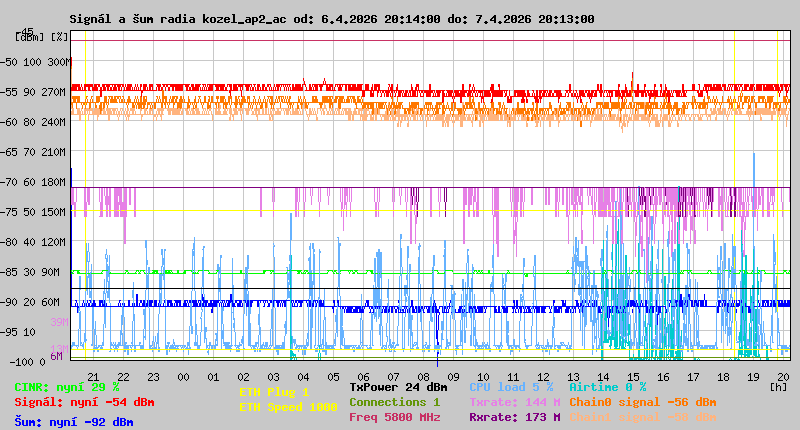Select the Airtime legend entry

[x=607, y=387]
